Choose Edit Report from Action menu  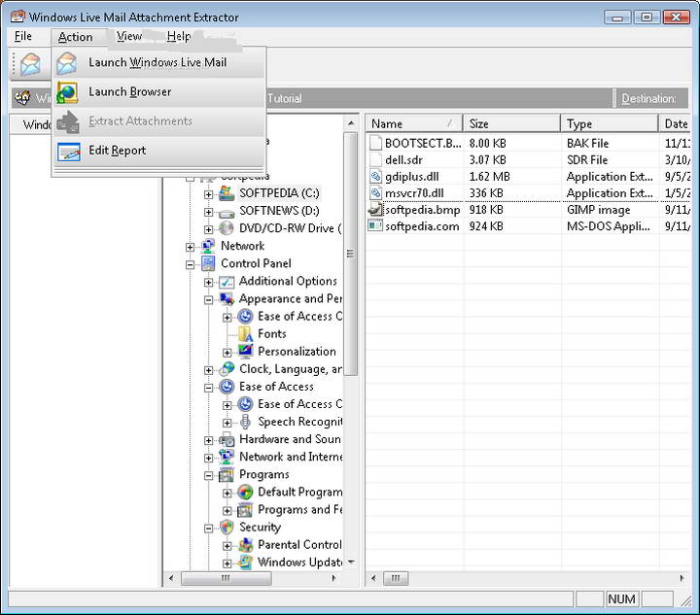(x=158, y=152)
